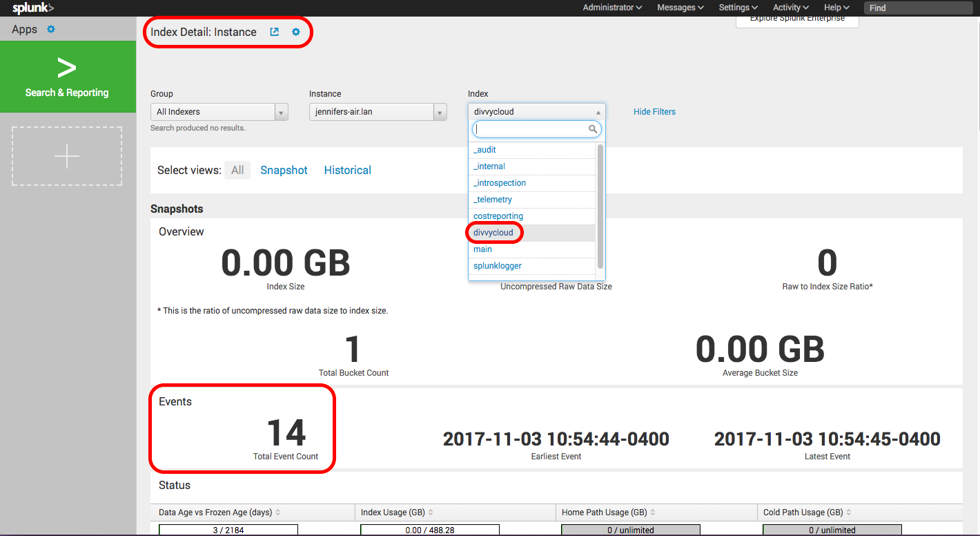Click the Snapshots section heading
The width and height of the screenshot is (980, 536).
point(177,209)
